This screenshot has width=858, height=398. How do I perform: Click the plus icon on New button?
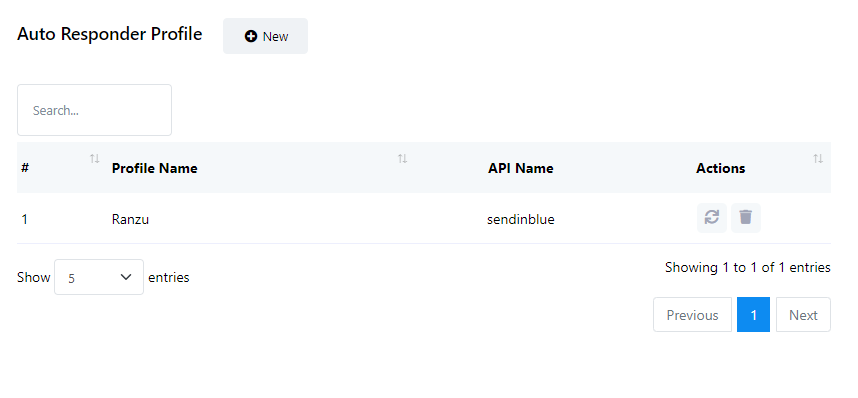point(251,36)
